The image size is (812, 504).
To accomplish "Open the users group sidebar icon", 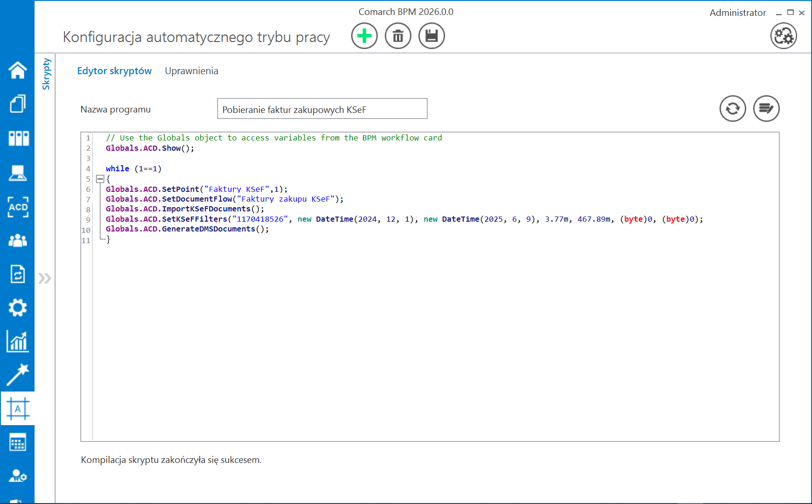I will [18, 240].
